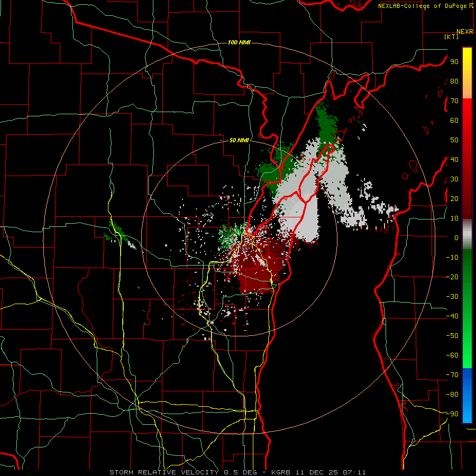This screenshot has width=476, height=476.
Task: Click the "11 DEC 25" date in caption
Action: pos(316,472)
